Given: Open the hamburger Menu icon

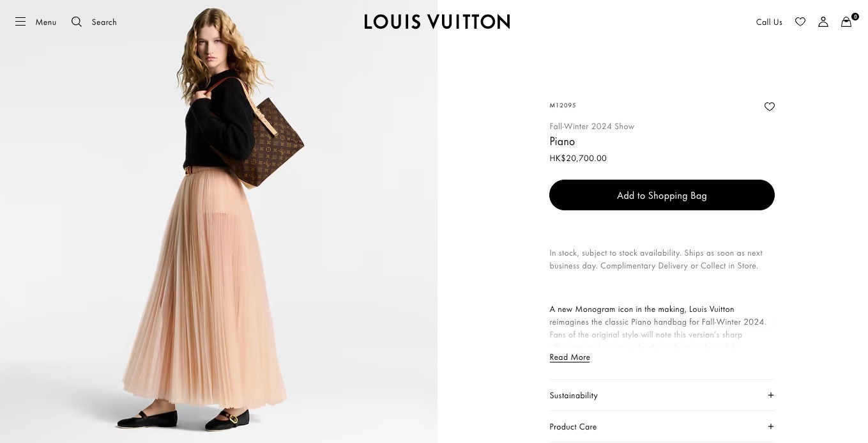Looking at the screenshot, I should tap(20, 22).
